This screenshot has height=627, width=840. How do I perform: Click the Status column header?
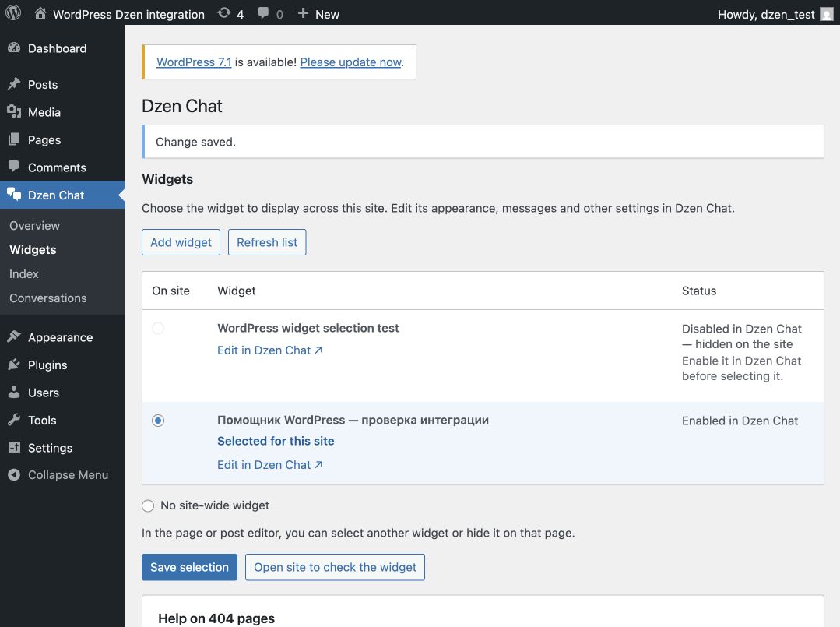(x=698, y=291)
